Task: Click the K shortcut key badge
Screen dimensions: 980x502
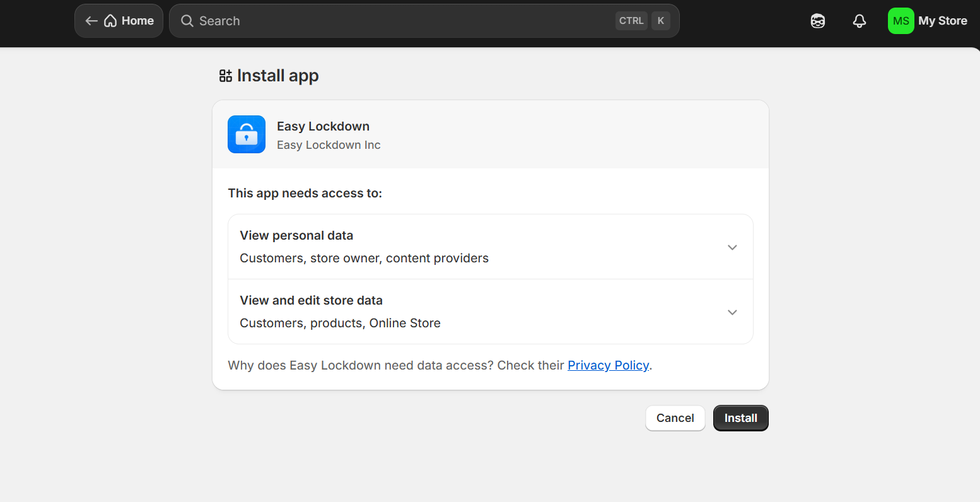Action: [x=661, y=21]
